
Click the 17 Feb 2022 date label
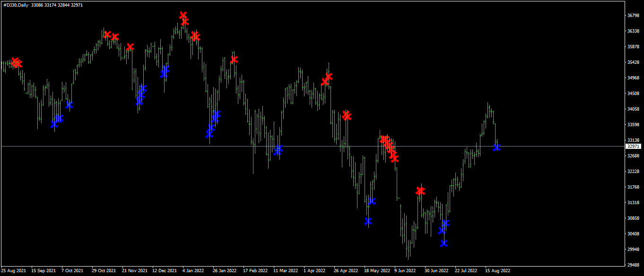[x=255, y=271]
